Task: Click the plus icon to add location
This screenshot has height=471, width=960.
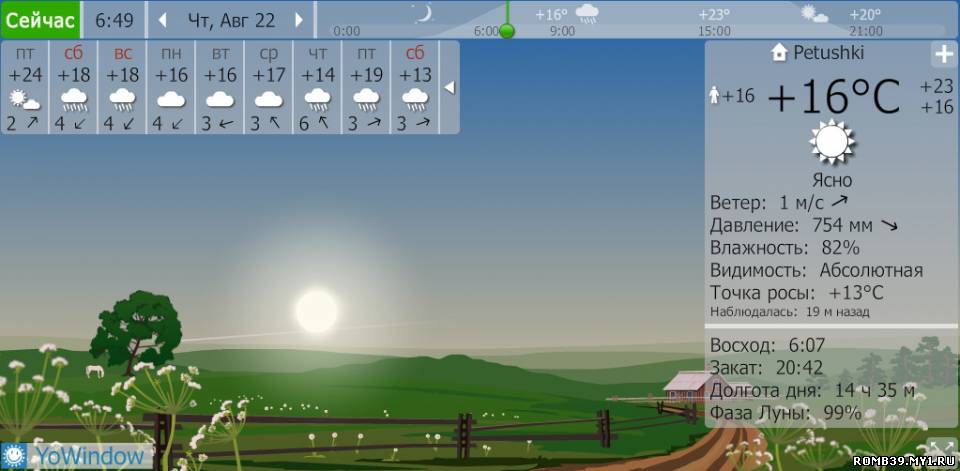Action: point(943,54)
